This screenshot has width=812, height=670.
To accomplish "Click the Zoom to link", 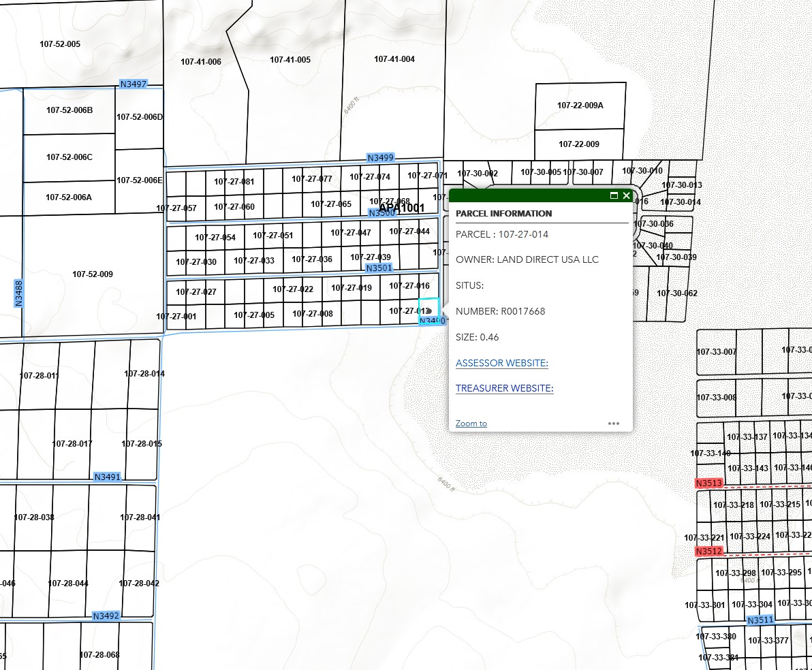I will point(471,424).
